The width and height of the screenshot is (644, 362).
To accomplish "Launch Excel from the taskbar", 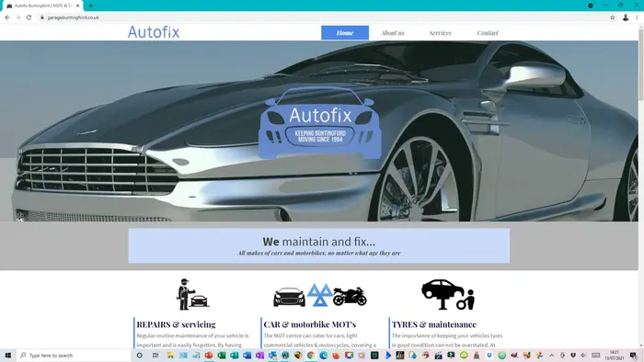I will tap(222, 356).
